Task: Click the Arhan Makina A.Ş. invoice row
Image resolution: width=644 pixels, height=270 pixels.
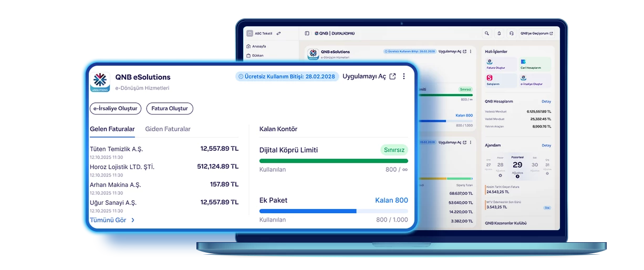Action: 164,188
